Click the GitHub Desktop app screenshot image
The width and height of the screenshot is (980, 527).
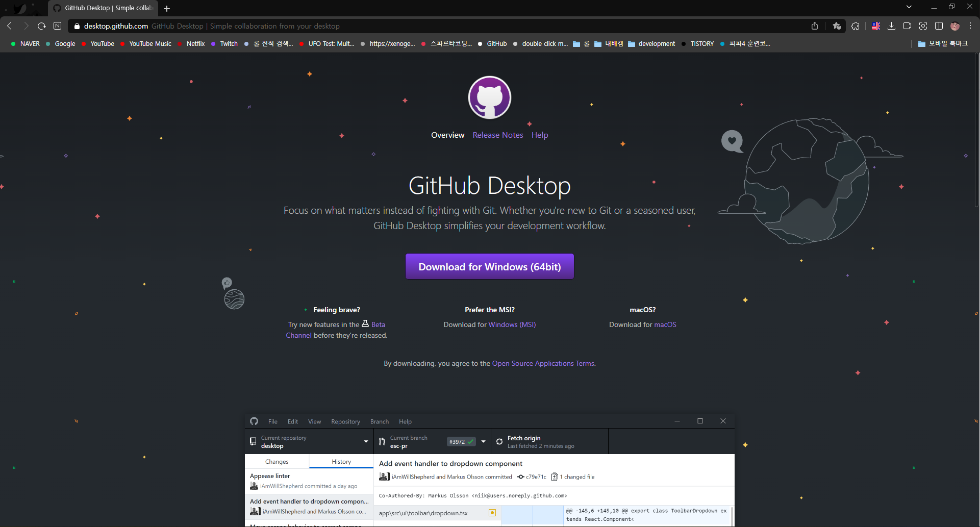(x=490, y=470)
